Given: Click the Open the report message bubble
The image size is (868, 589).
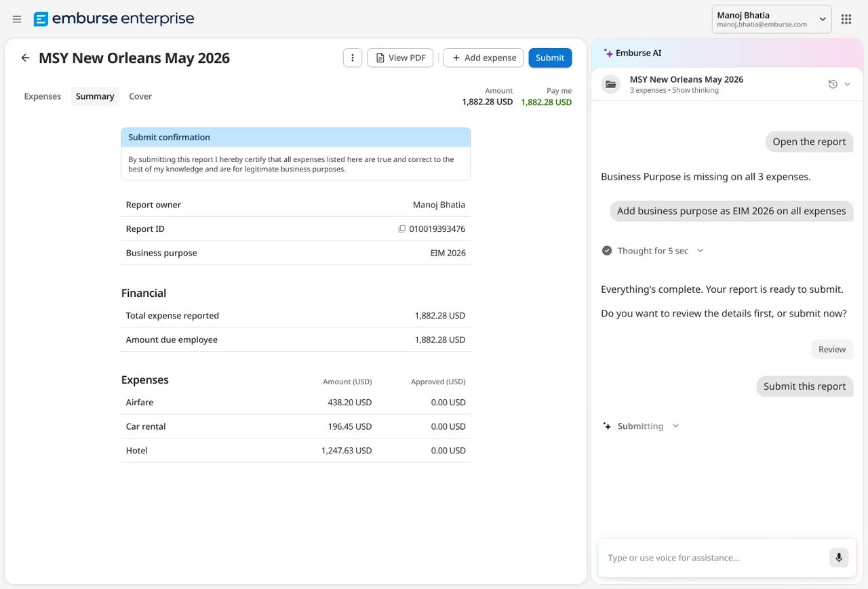Looking at the screenshot, I should click(x=809, y=142).
